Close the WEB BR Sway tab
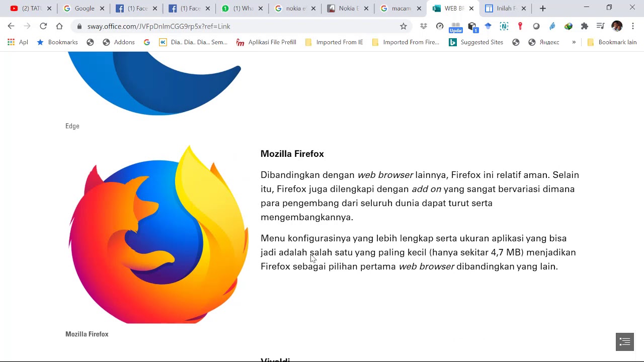Image resolution: width=644 pixels, height=362 pixels. click(x=471, y=9)
